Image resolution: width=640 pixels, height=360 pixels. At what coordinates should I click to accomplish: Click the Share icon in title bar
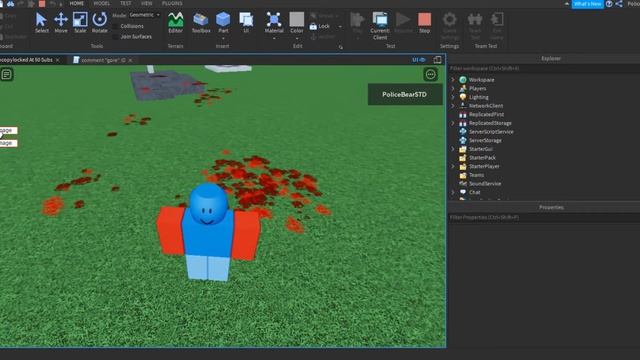pos(619,4)
